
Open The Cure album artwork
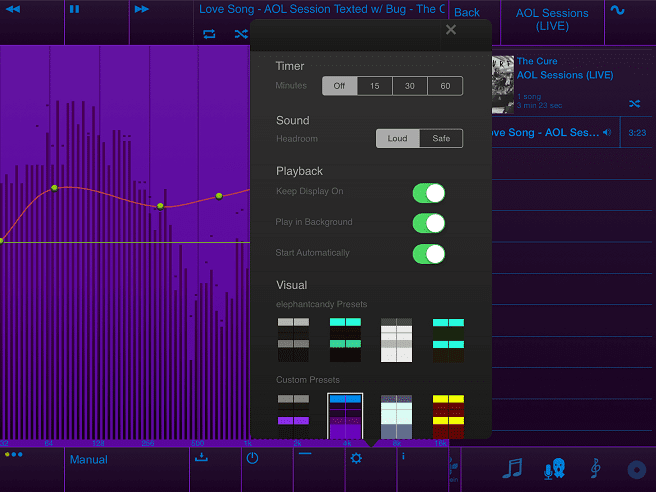[x=502, y=85]
